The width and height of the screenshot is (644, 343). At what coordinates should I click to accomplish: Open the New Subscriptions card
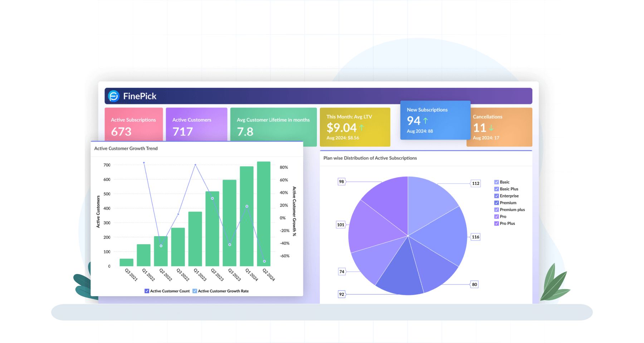click(x=435, y=120)
